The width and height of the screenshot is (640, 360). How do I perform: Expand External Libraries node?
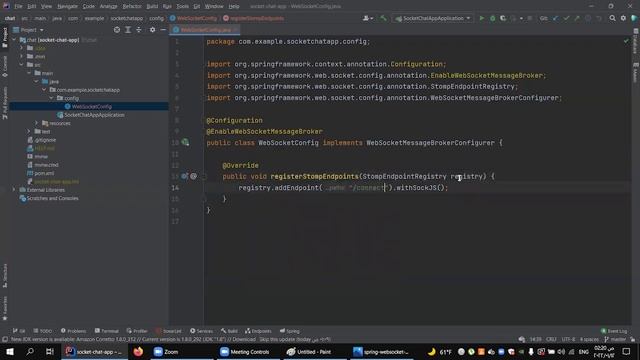pyautogui.click(x=14, y=190)
